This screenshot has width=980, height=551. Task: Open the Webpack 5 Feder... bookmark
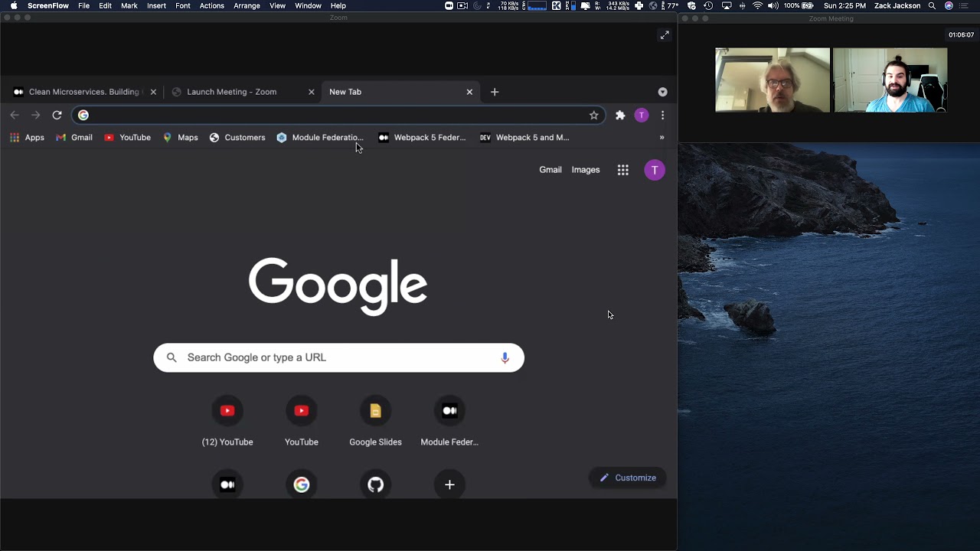[x=422, y=138]
